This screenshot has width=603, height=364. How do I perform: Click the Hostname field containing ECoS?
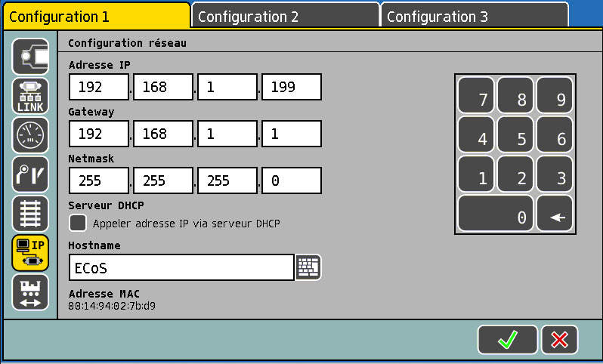(x=181, y=267)
